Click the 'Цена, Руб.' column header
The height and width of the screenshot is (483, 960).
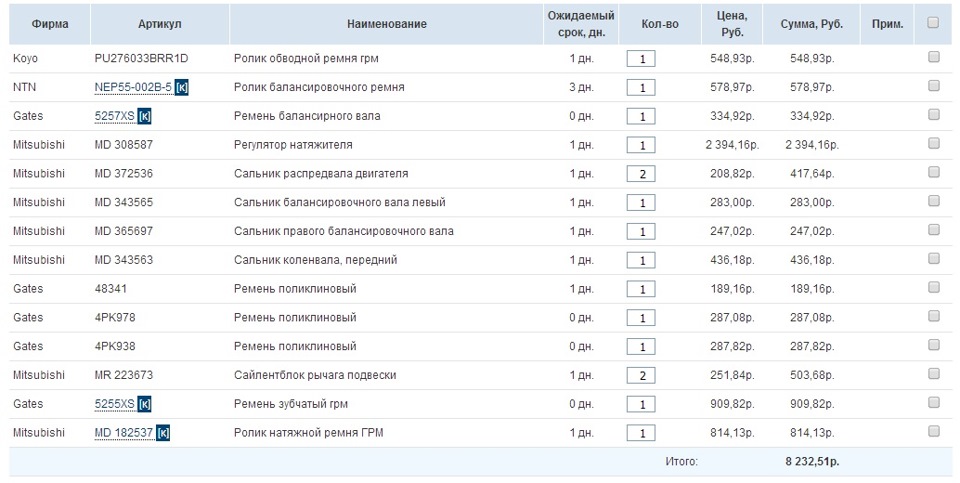(731, 23)
